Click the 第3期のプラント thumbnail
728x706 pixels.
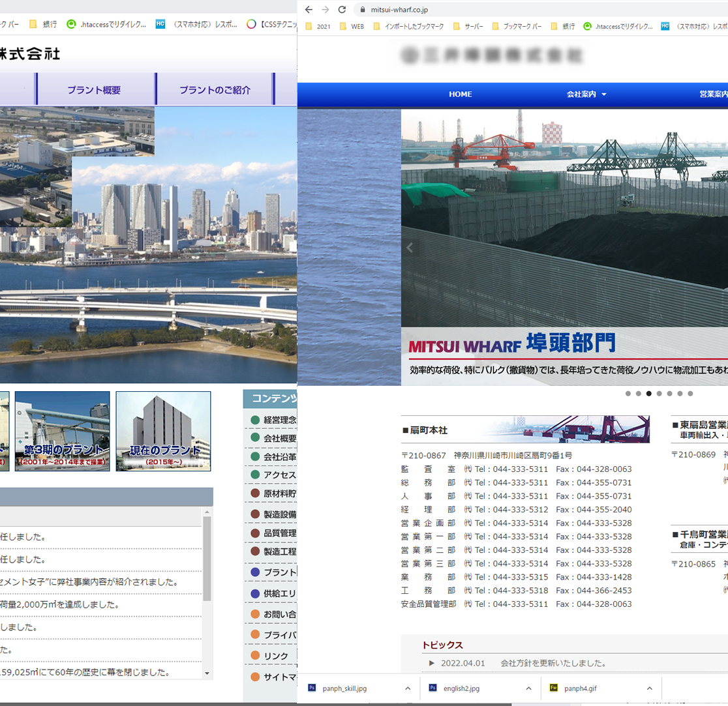(62, 431)
